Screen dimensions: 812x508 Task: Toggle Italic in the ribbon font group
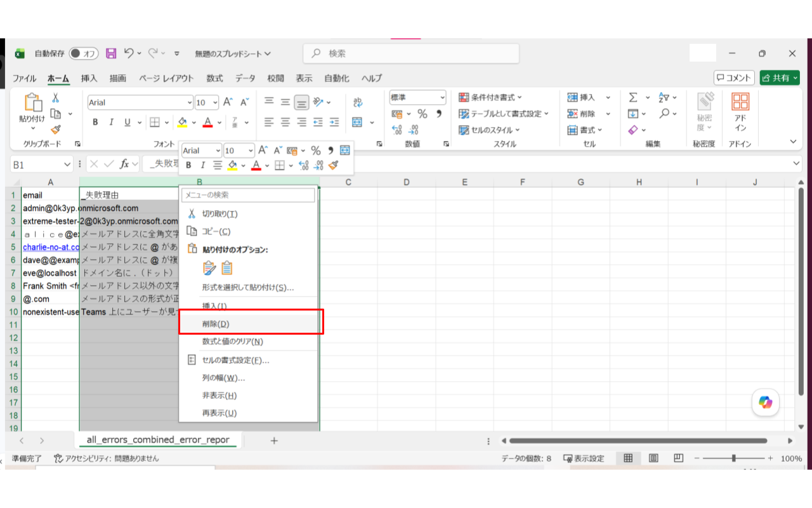(112, 122)
